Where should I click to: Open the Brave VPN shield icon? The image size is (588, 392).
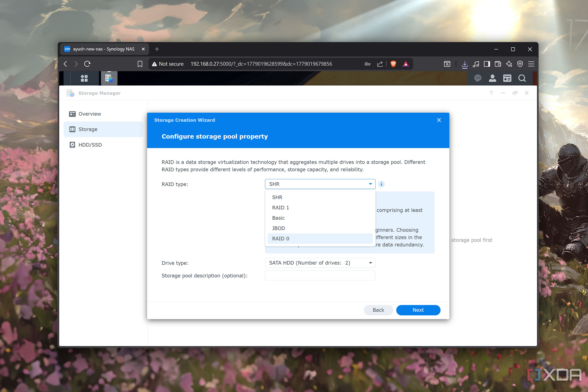click(x=520, y=64)
